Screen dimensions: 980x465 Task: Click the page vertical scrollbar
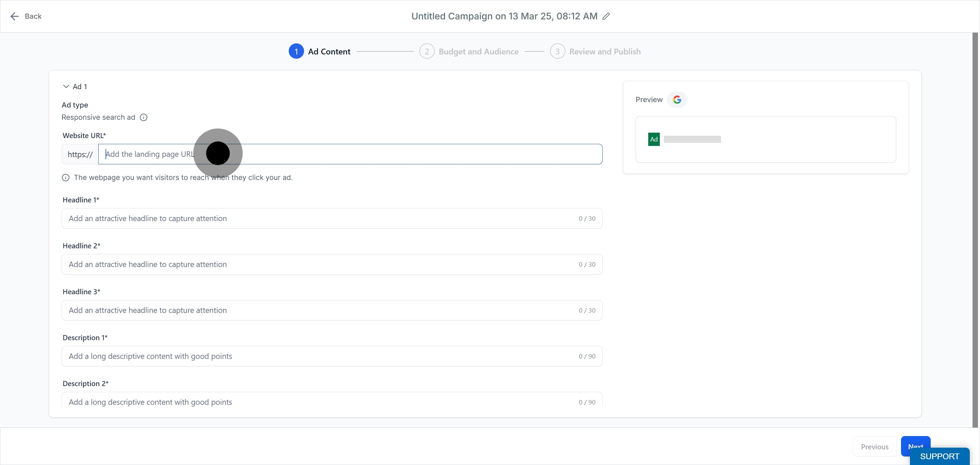[x=975, y=230]
